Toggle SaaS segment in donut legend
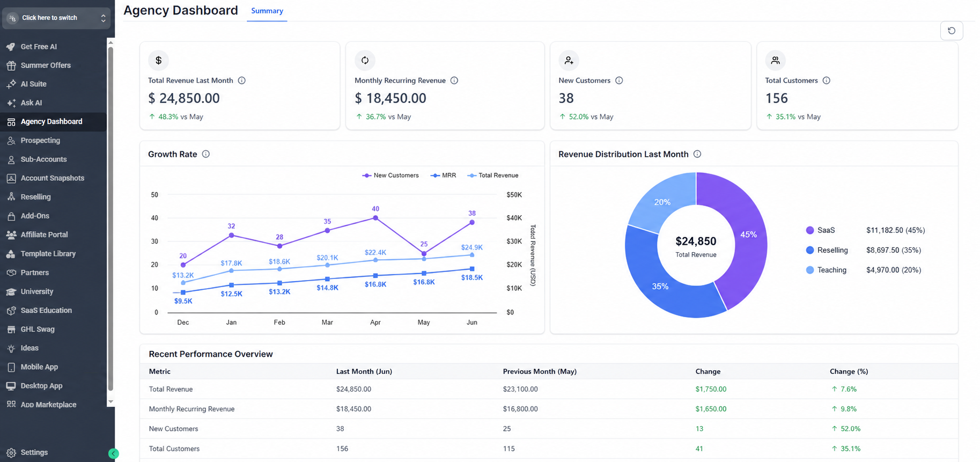This screenshot has width=980, height=462. pyautogui.click(x=820, y=230)
